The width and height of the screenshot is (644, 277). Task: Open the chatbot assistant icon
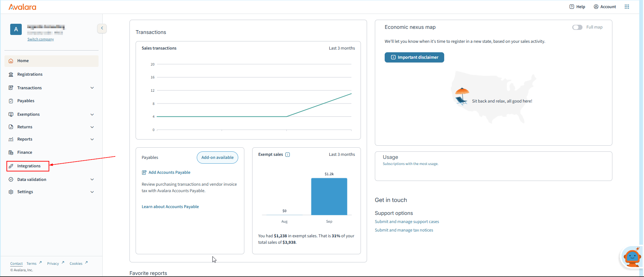coord(631,257)
